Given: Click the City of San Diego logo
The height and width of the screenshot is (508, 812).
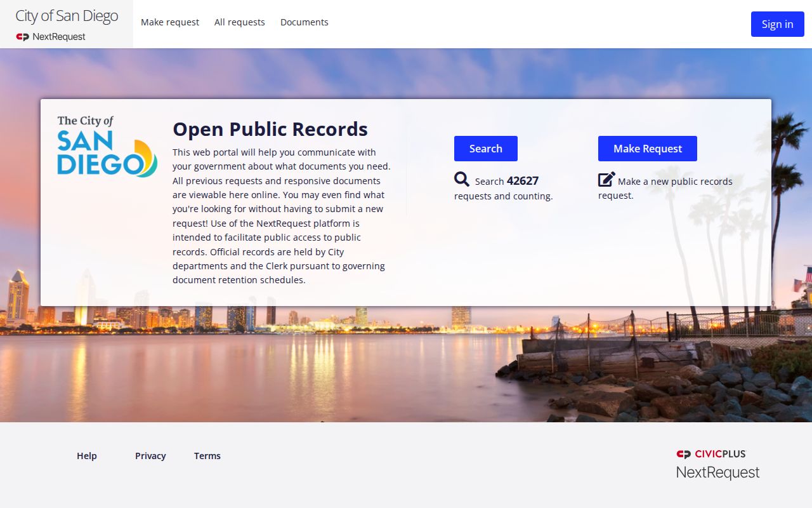Looking at the screenshot, I should click(x=107, y=146).
